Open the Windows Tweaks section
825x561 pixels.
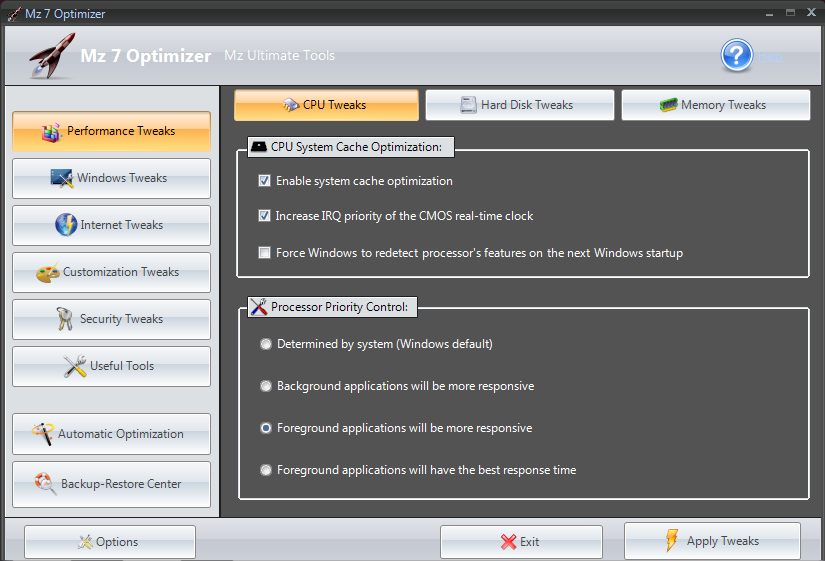pos(112,178)
